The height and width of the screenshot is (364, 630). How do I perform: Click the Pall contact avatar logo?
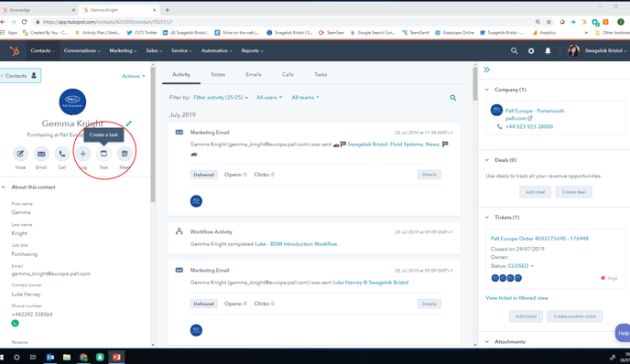click(72, 102)
